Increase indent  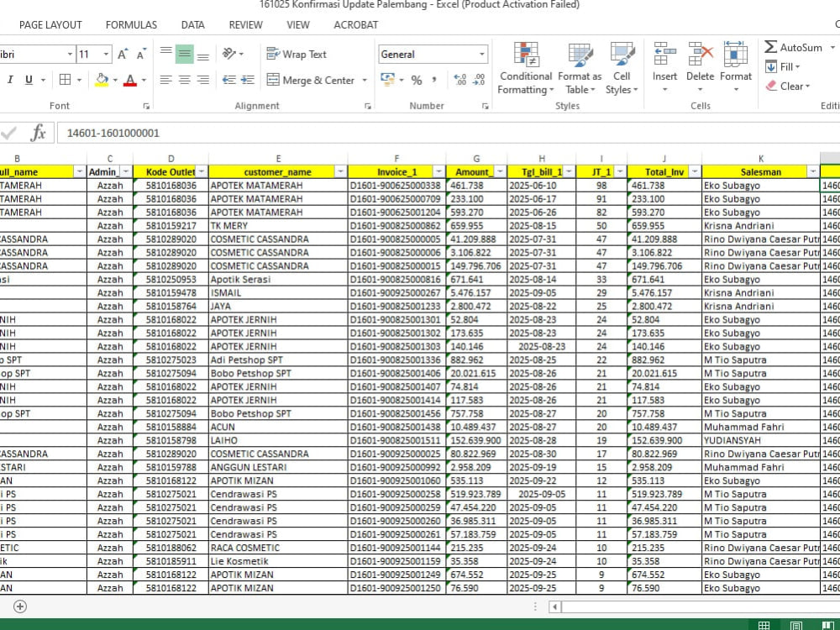pyautogui.click(x=248, y=80)
